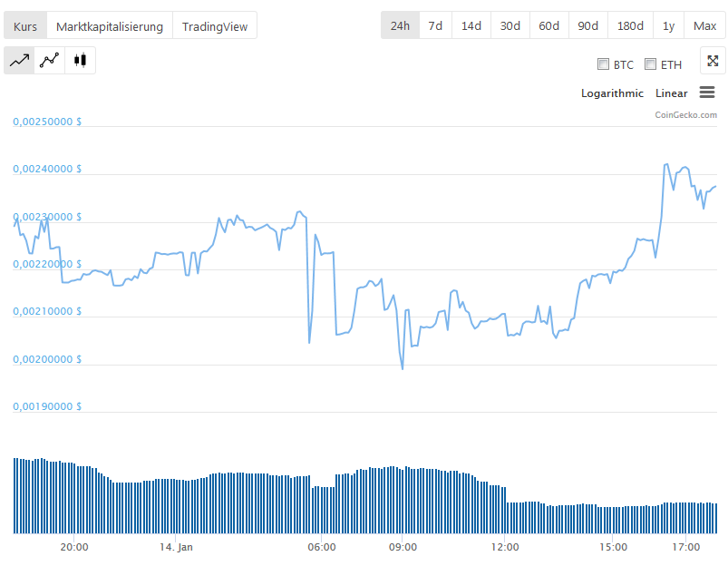Click the 20:00 time axis label
728x566 pixels.
(74, 547)
